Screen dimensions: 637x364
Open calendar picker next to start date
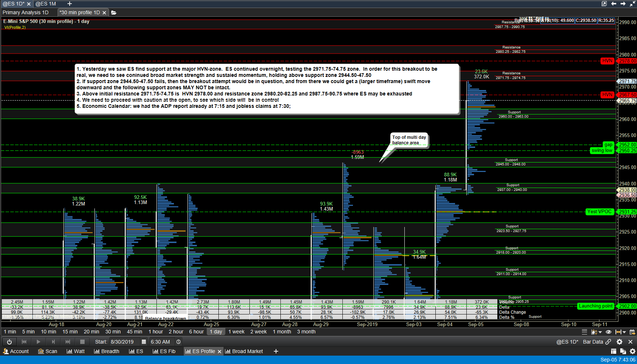pos(144,342)
